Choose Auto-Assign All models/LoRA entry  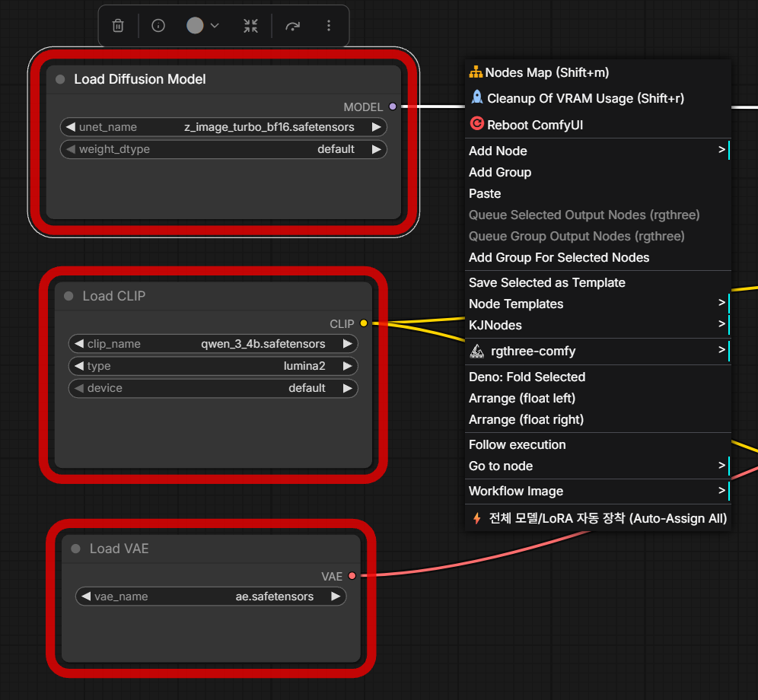[x=598, y=518]
